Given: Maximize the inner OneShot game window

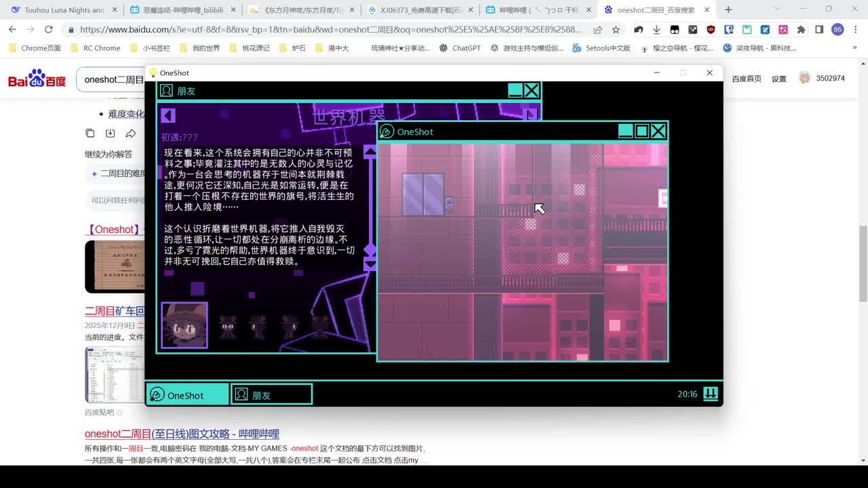Looking at the screenshot, I should point(642,131).
